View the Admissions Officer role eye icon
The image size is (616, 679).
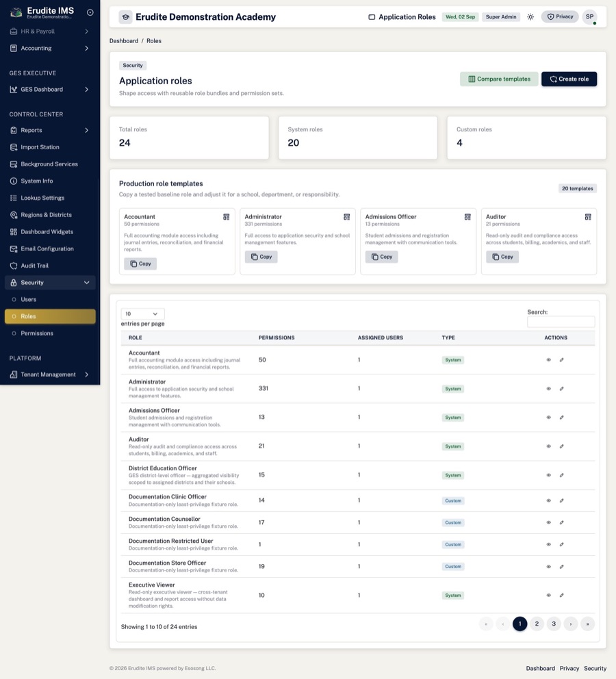(x=548, y=418)
